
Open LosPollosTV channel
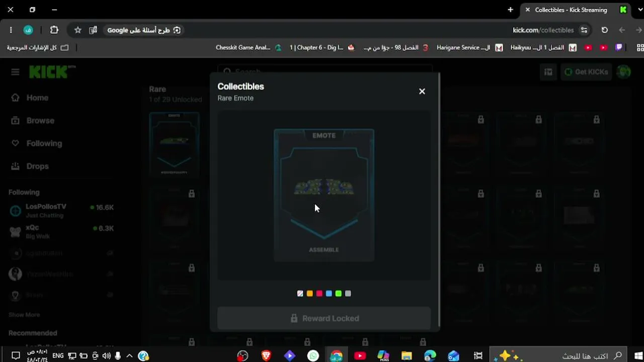(x=61, y=210)
